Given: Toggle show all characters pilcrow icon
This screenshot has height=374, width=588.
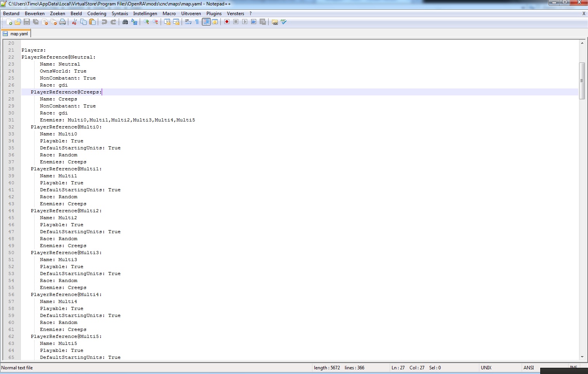Looking at the screenshot, I should pos(197,22).
